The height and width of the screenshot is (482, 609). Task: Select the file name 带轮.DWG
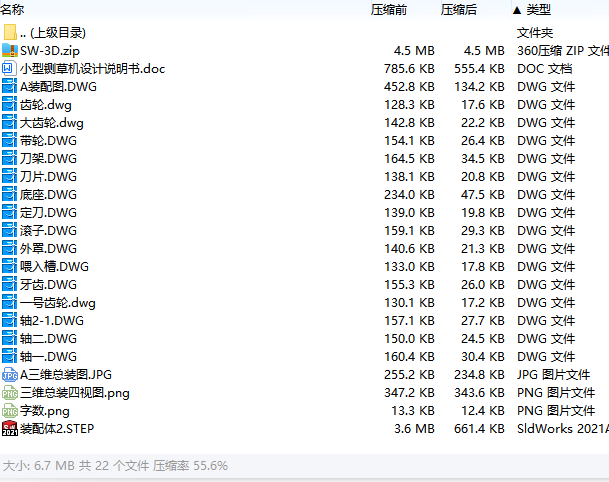coord(49,141)
